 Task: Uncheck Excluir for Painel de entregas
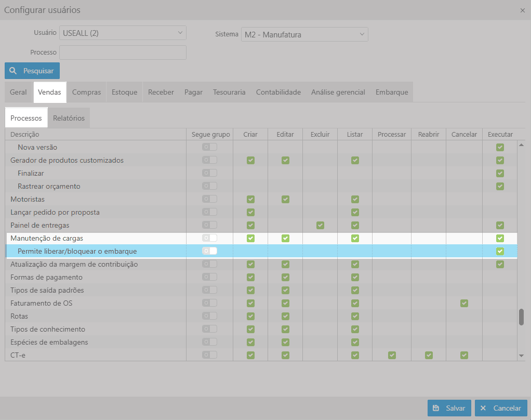(320, 225)
